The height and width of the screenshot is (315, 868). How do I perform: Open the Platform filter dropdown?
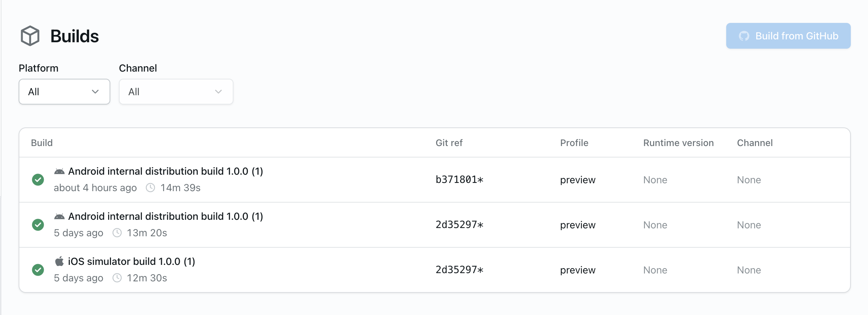pos(64,92)
